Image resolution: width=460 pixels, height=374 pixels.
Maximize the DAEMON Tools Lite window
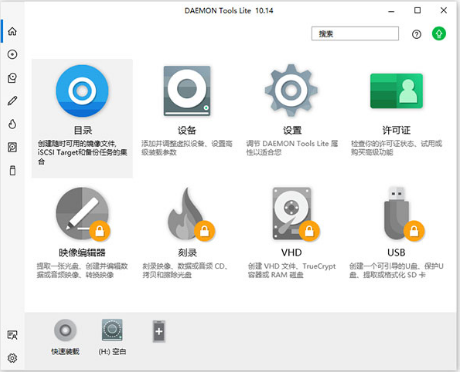click(x=417, y=10)
